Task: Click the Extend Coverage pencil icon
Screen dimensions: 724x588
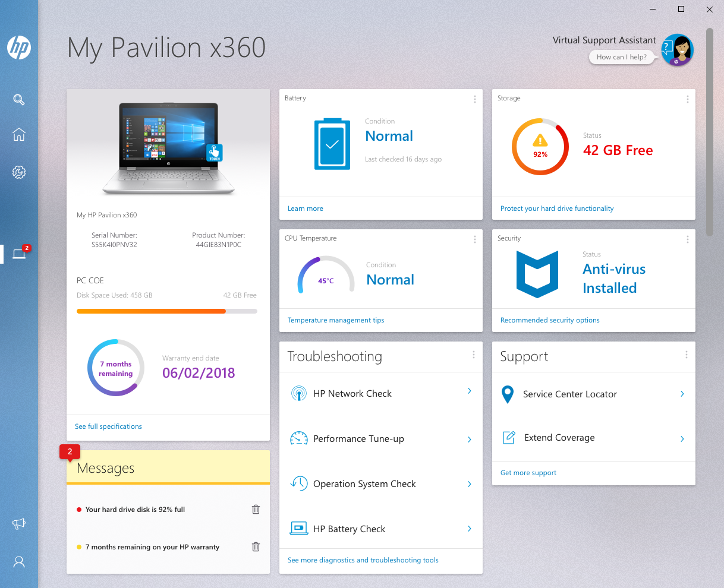Action: (x=509, y=438)
